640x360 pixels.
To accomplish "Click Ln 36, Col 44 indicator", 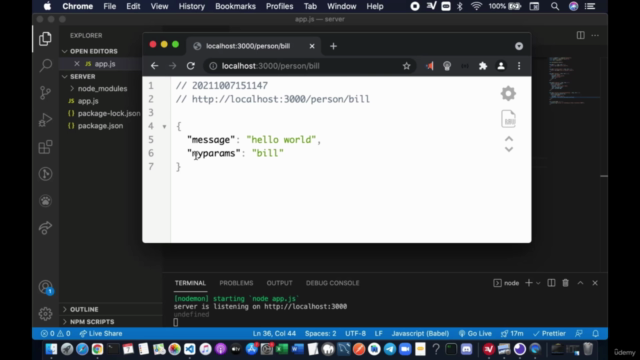I will click(x=274, y=333).
